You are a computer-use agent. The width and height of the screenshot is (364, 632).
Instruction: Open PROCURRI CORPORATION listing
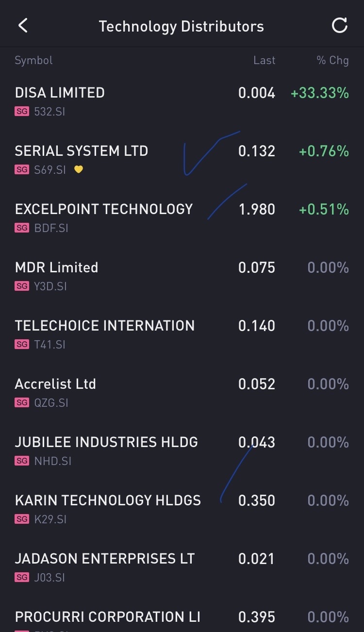107,617
